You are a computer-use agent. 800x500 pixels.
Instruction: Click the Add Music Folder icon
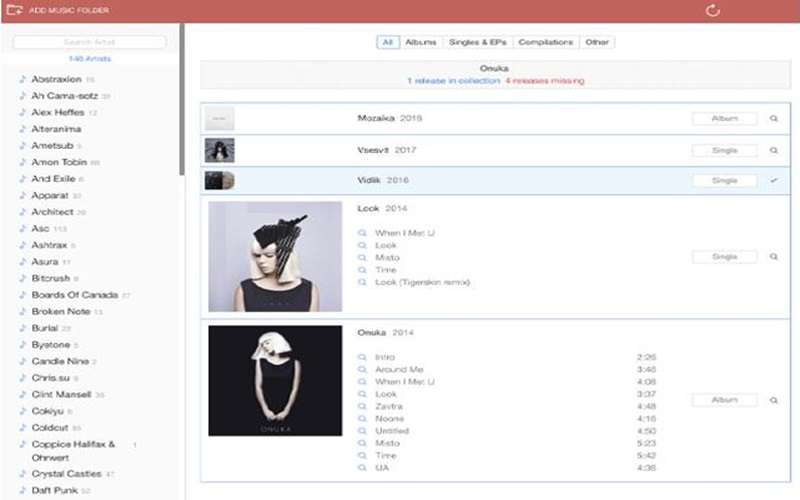click(x=14, y=10)
